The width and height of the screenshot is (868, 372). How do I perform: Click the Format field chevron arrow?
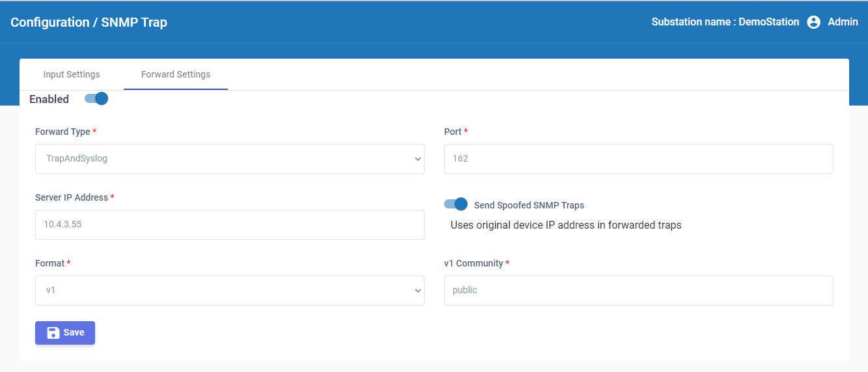click(x=417, y=291)
